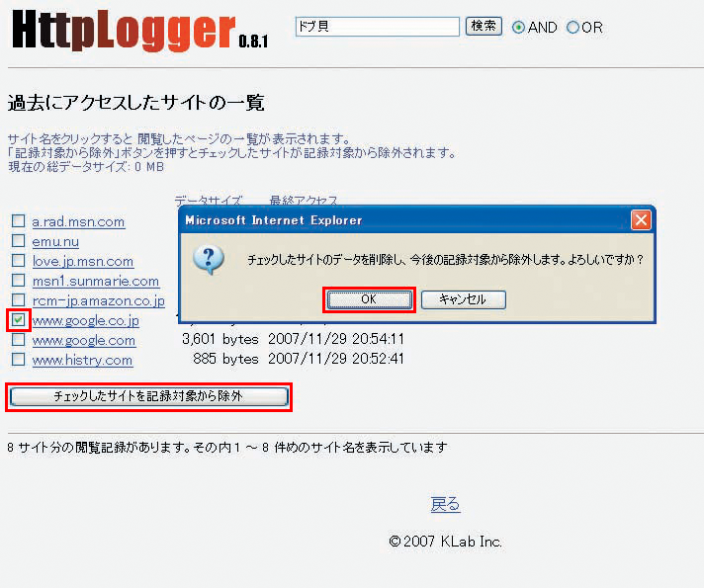Click the HttpLogger logo
The width and height of the screenshot is (704, 588).
pos(124,30)
